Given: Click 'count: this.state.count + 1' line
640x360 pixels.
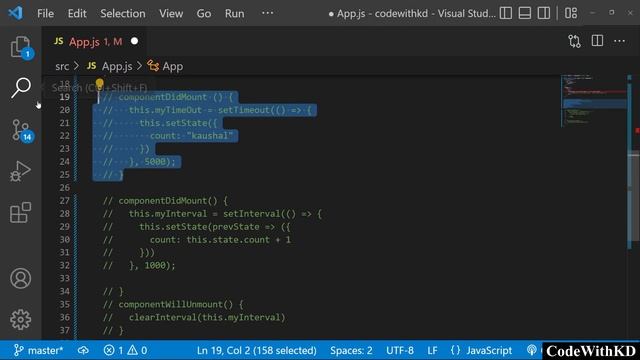Looking at the screenshot, I should point(220,240).
